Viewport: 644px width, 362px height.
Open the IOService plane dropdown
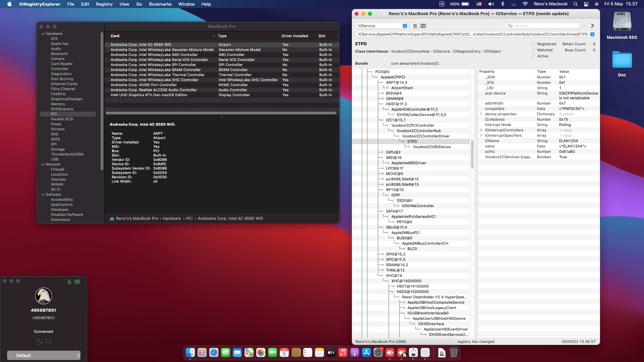[381, 26]
